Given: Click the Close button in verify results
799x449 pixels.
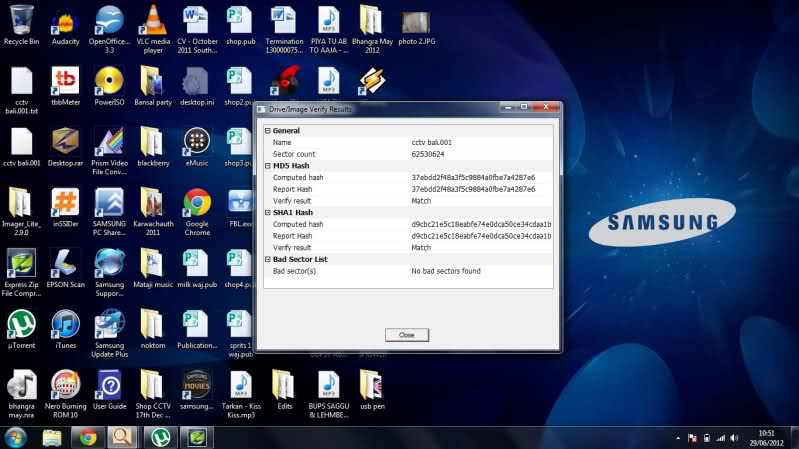Looking at the screenshot, I should [407, 335].
